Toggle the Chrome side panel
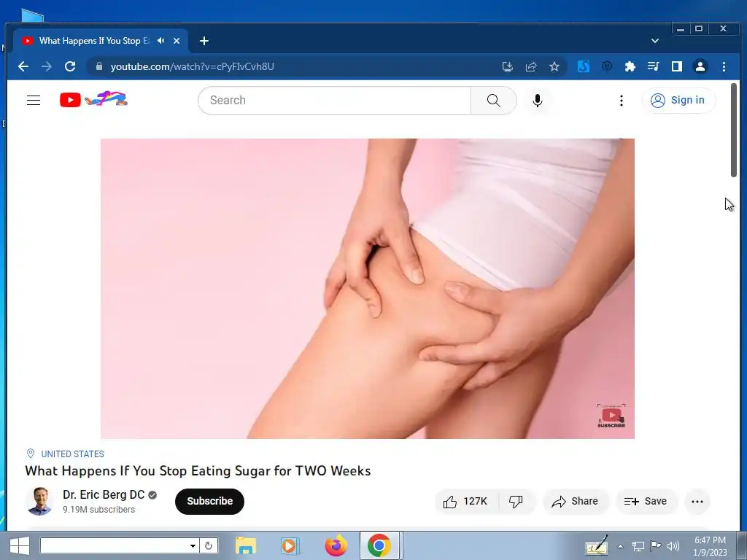The height and width of the screenshot is (560, 747). coord(676,66)
